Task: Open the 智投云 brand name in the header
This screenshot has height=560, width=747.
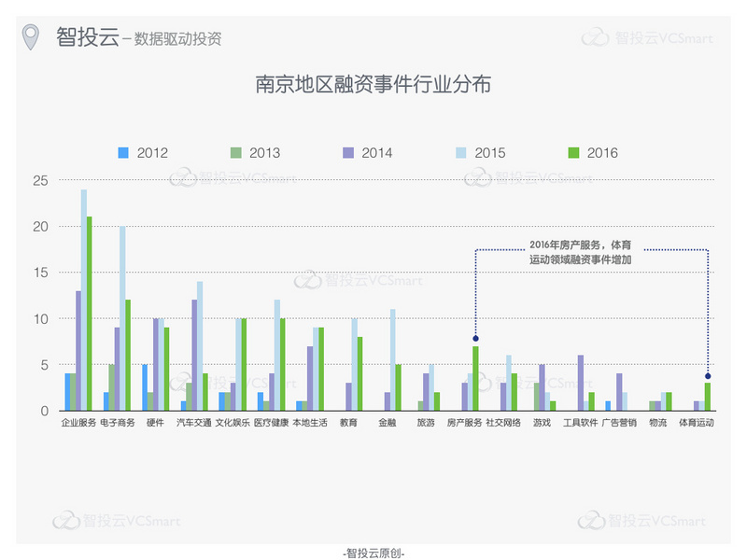Action: pos(87,37)
